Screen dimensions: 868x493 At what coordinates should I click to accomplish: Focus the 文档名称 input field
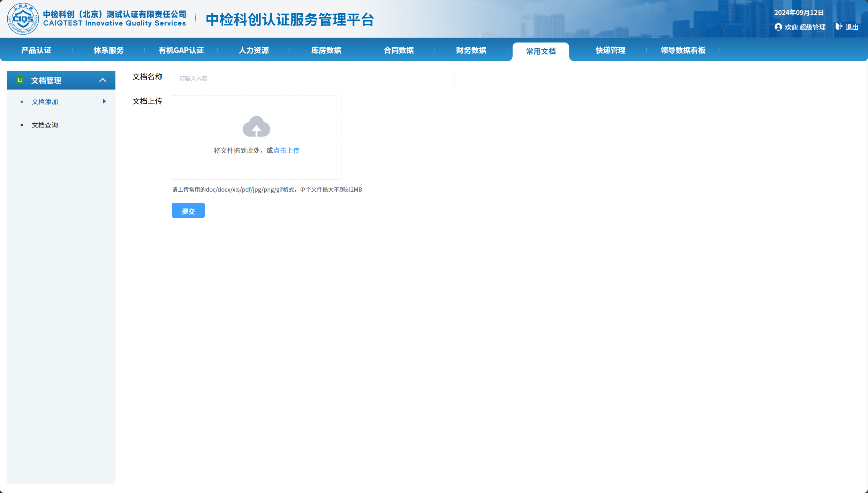point(313,78)
